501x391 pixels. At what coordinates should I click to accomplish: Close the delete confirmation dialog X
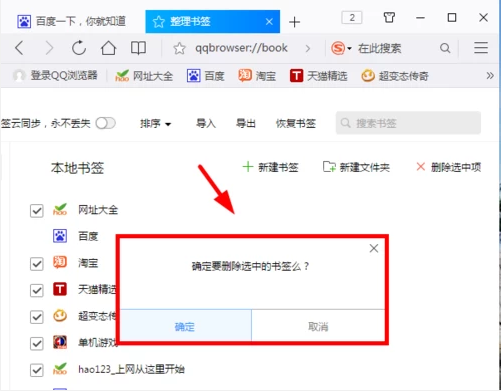click(x=374, y=248)
